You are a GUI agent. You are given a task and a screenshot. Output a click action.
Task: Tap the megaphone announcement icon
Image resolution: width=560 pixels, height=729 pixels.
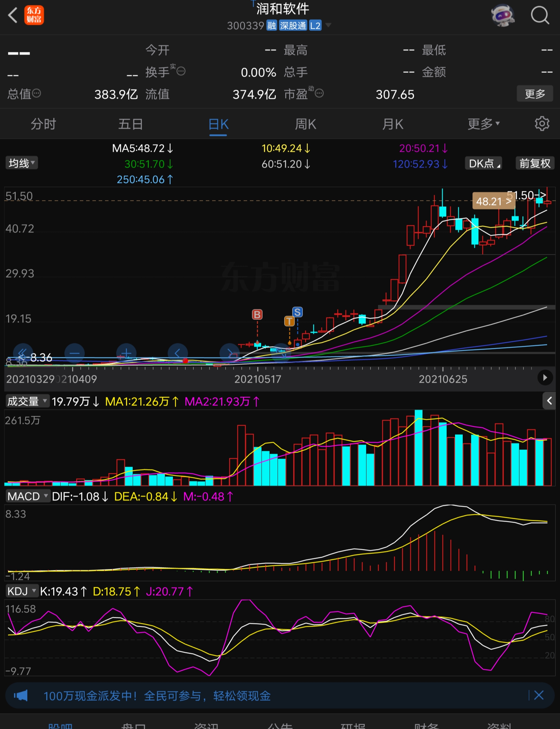(x=21, y=695)
